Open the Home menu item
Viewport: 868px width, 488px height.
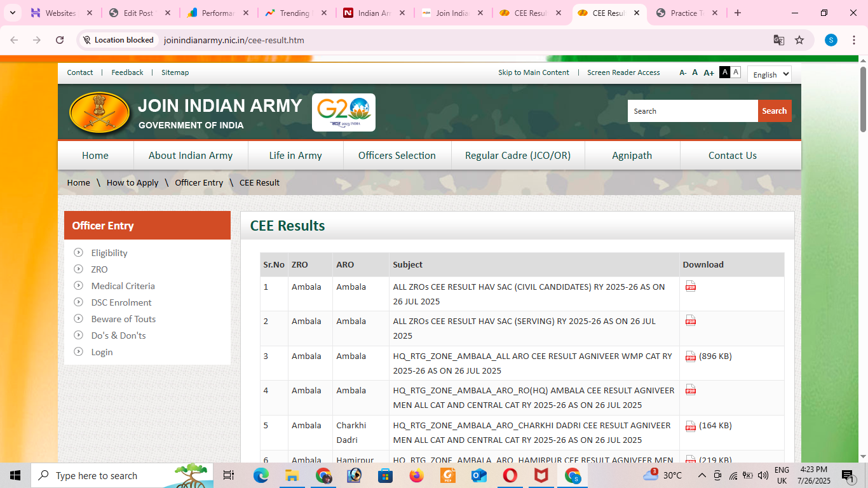point(95,155)
